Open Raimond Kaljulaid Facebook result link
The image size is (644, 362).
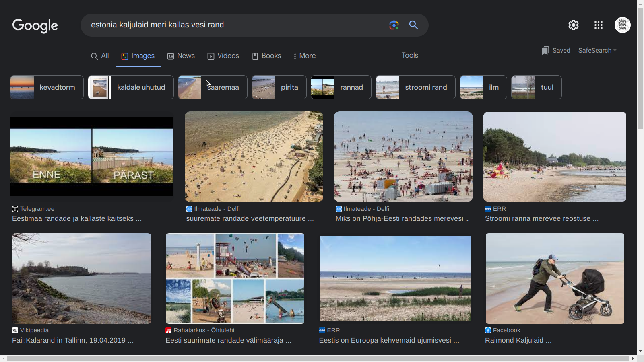click(518, 340)
